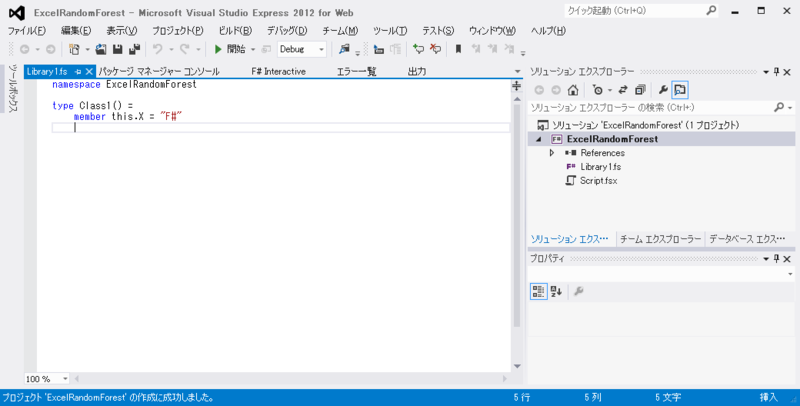Start debugging with the green 開始 button

[230, 49]
